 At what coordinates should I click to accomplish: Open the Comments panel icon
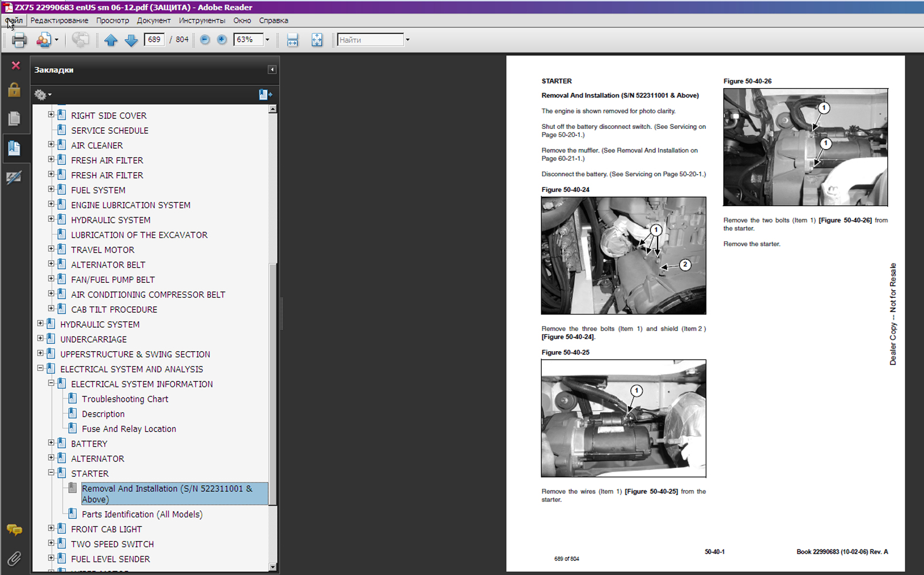point(14,530)
